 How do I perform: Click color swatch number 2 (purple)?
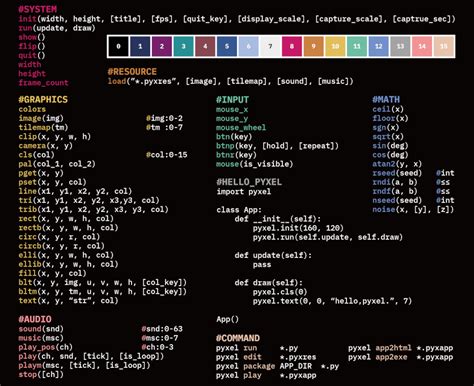tap(162, 46)
